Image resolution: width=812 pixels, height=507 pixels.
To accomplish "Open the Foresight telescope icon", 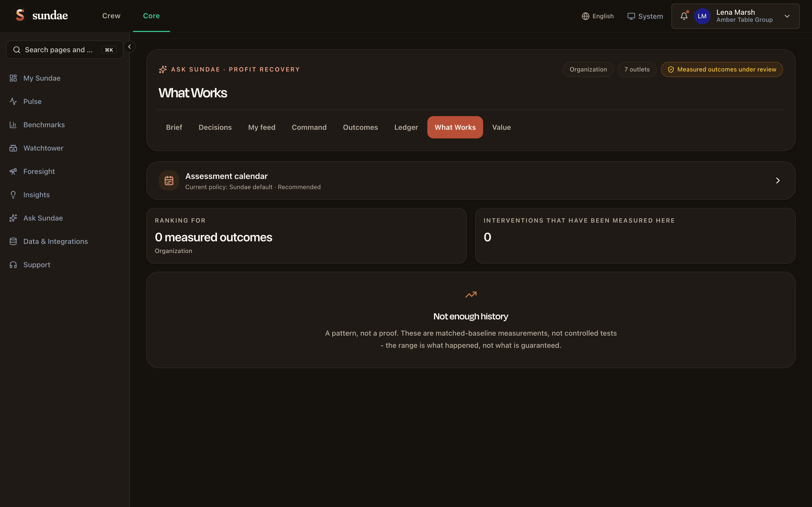I will click(13, 171).
